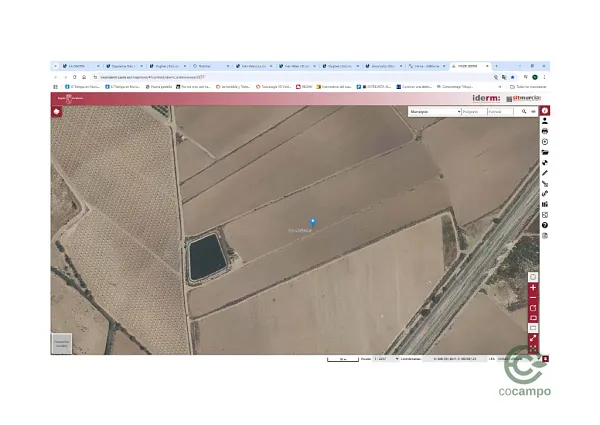
Task: Click the Polígono input field
Action: (x=474, y=112)
